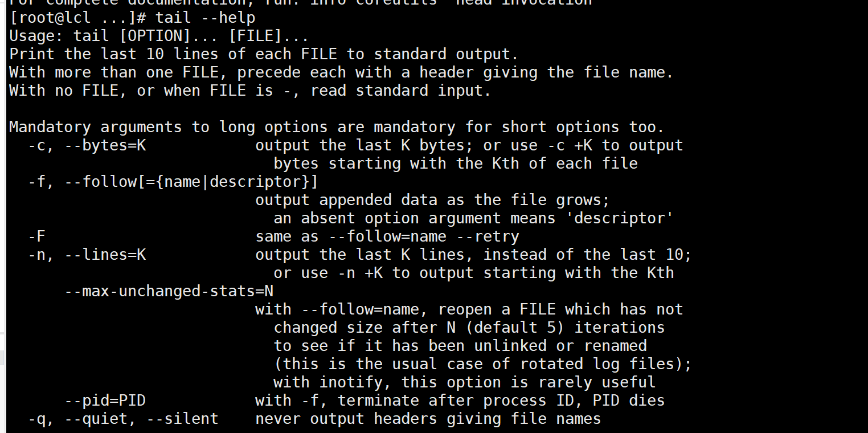Viewport: 868px width, 433px height.
Task: Click the '-q, --quiet, --silent' option
Action: [x=123, y=419]
